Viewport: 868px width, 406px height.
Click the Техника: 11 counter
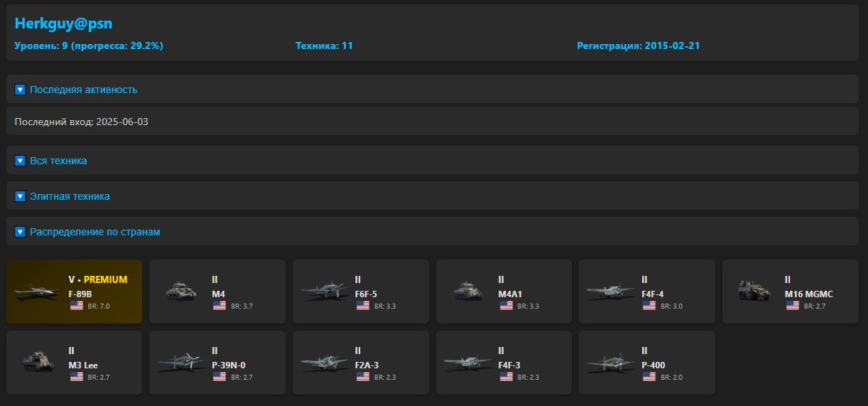click(x=324, y=46)
